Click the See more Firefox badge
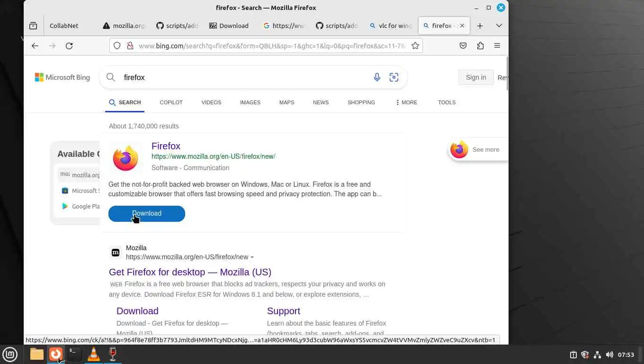 478,150
